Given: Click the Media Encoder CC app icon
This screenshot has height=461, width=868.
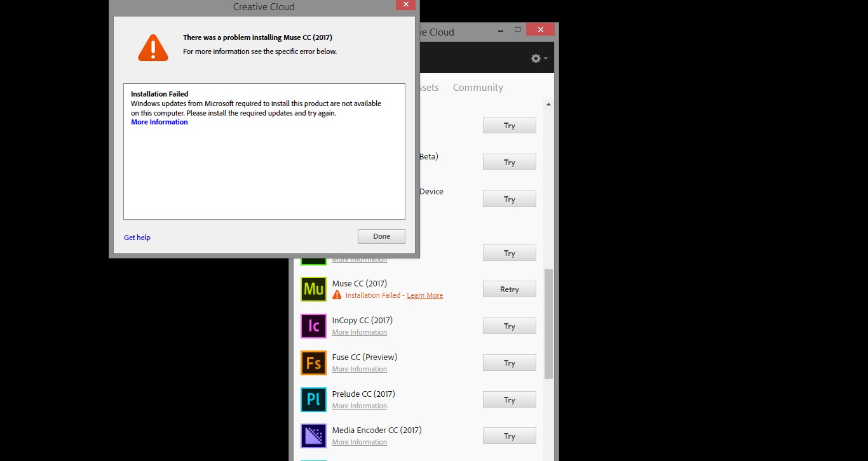Looking at the screenshot, I should [x=313, y=436].
